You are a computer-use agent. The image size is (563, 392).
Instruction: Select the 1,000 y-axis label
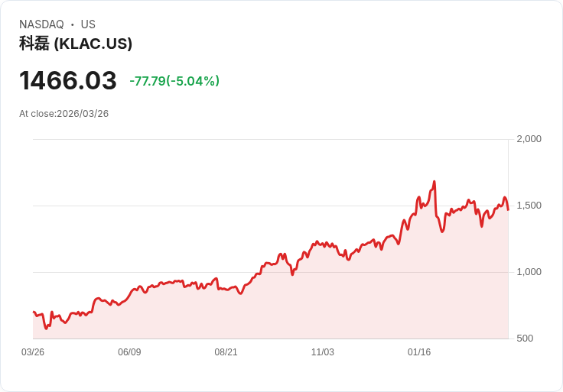tap(529, 272)
